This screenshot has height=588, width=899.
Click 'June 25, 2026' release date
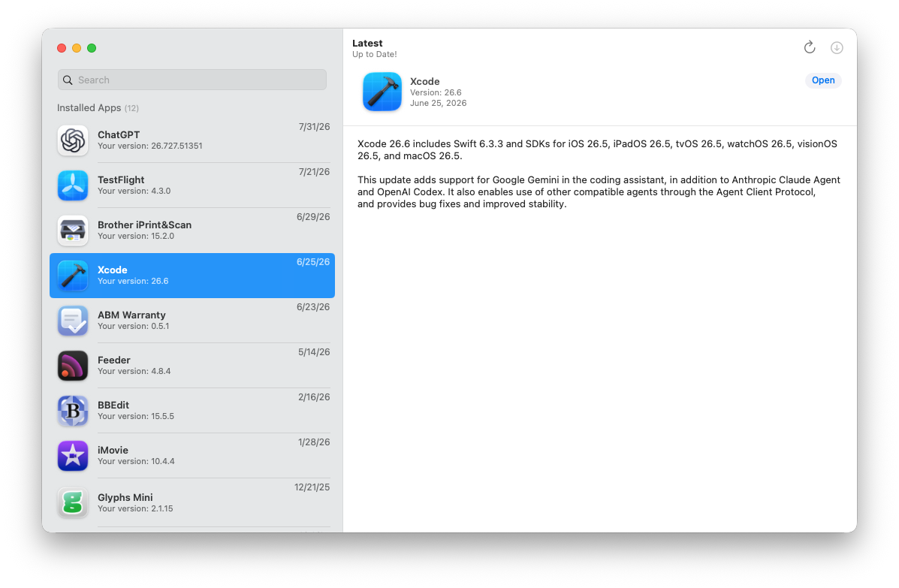pos(438,103)
